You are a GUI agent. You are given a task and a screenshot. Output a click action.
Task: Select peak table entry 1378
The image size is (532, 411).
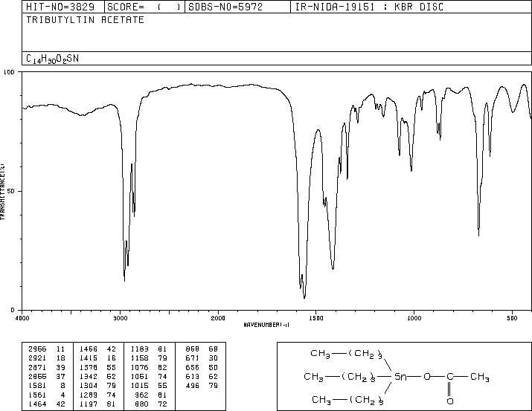(89, 367)
